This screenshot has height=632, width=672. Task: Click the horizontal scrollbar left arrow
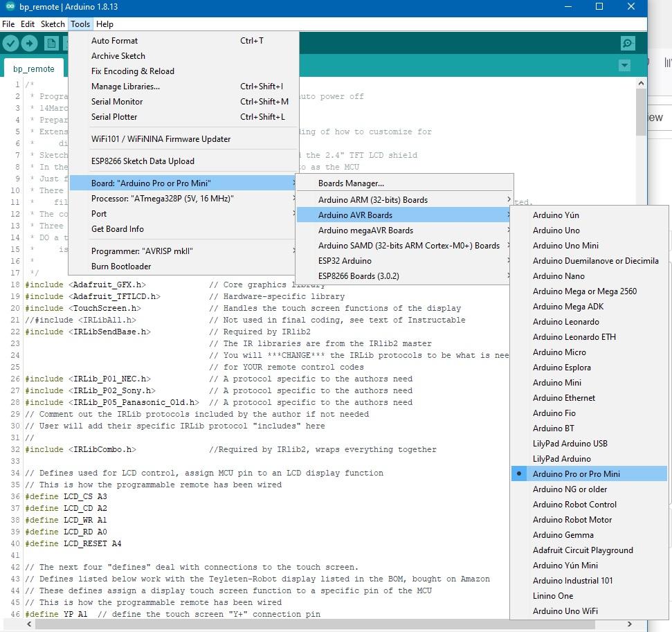click(28, 624)
